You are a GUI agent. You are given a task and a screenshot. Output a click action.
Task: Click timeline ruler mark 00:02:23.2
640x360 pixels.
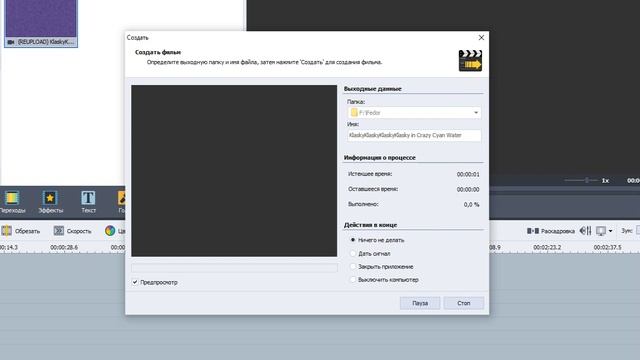(x=547, y=247)
